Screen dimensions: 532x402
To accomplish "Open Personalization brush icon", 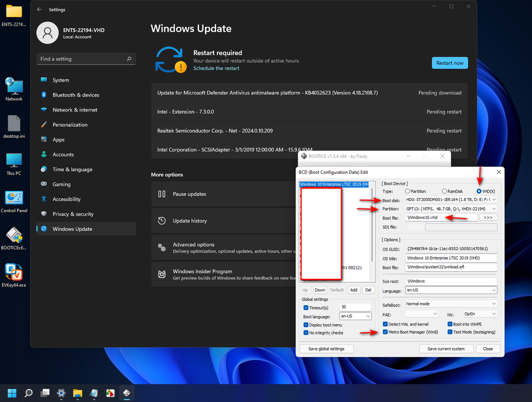I will click(x=44, y=125).
